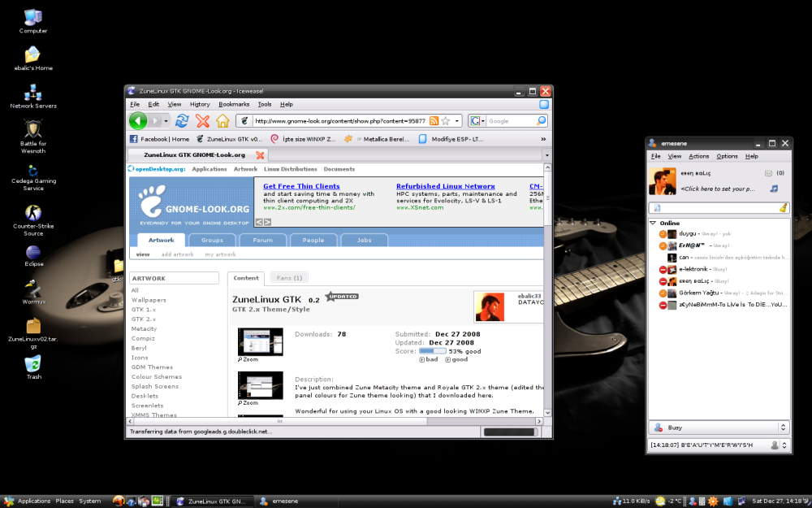Open the GDM Themes category link

click(153, 367)
